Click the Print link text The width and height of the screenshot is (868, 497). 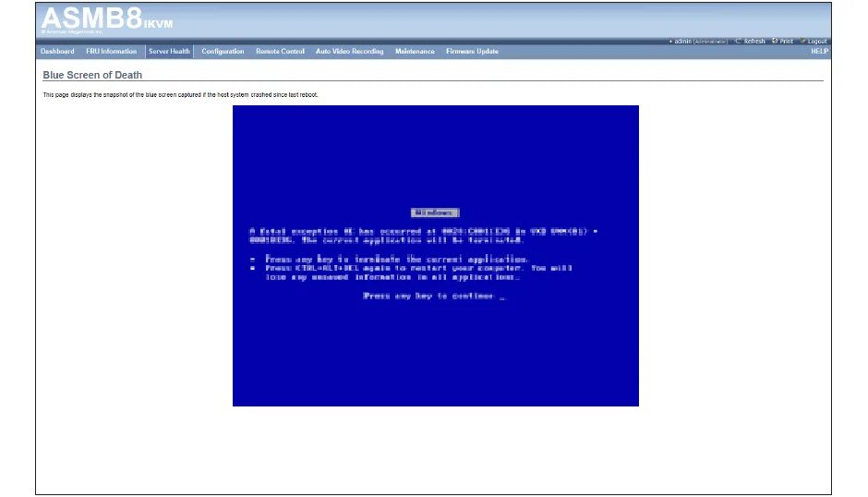tap(786, 41)
